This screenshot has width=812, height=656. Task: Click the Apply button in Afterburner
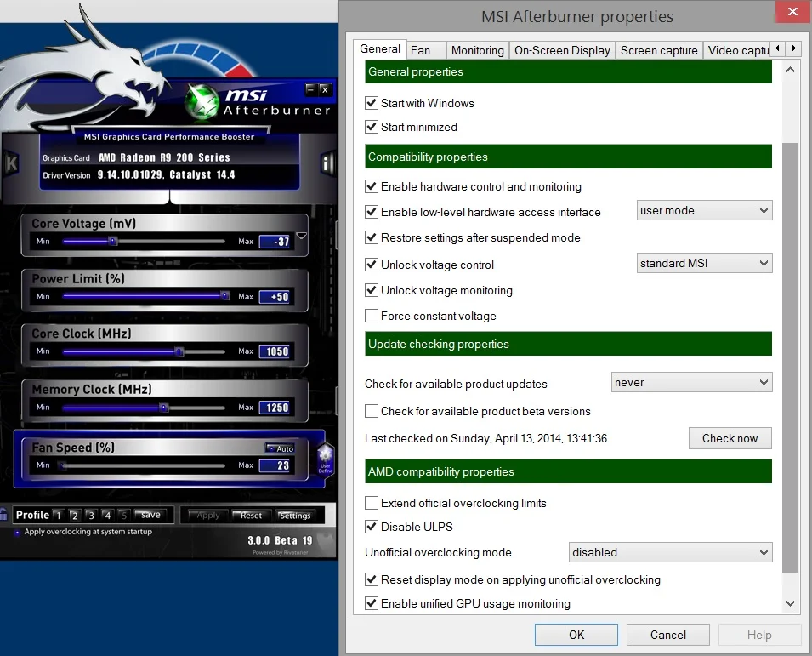(207, 515)
